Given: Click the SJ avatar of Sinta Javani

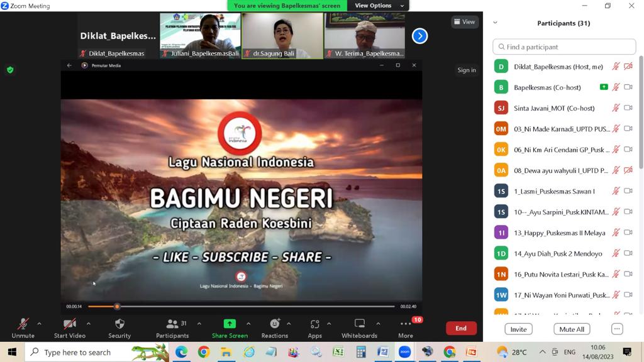Looking at the screenshot, I should click(x=501, y=108).
